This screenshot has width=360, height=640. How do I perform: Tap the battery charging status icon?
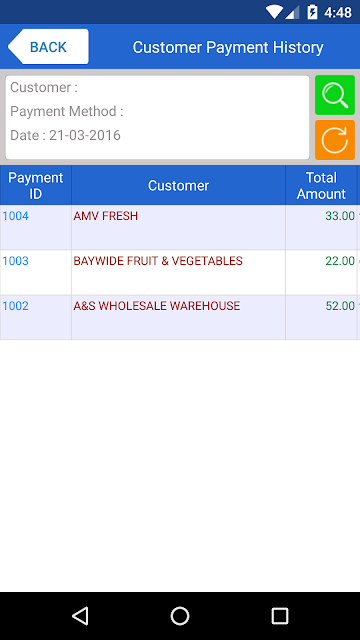coord(312,12)
